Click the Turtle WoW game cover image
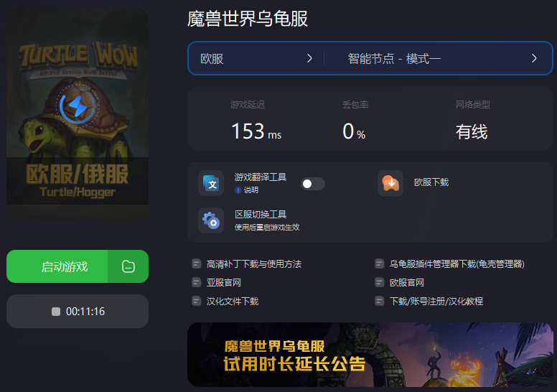 [x=78, y=113]
